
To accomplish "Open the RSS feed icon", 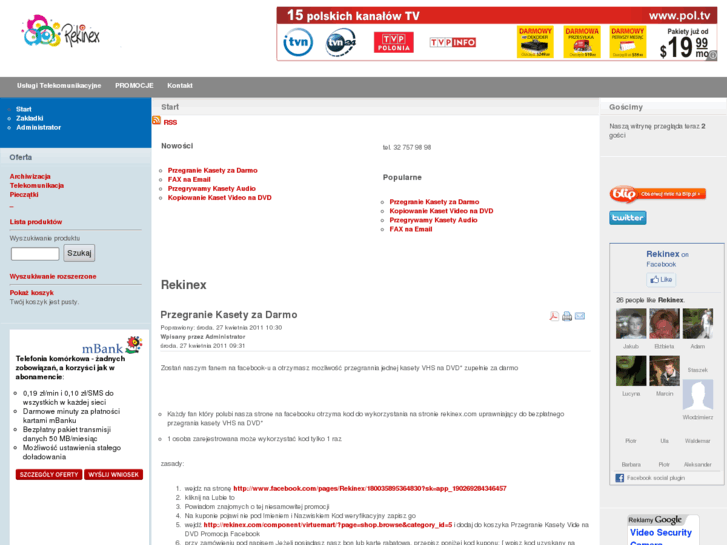I will click(x=157, y=121).
